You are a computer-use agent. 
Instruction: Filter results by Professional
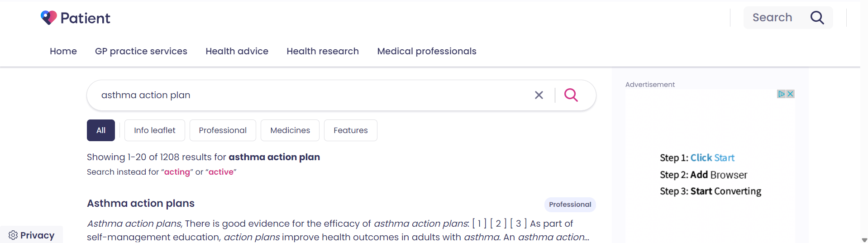tap(223, 130)
